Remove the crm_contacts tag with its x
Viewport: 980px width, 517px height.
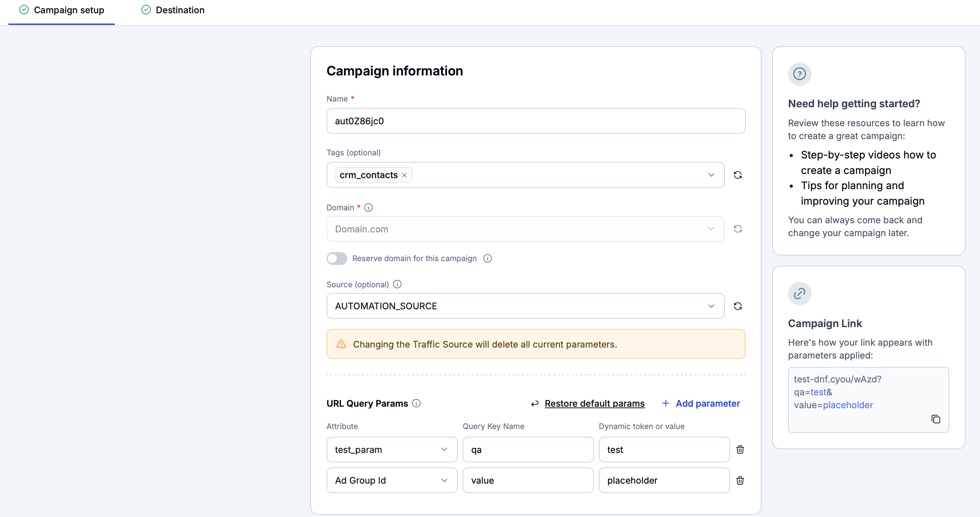click(404, 175)
